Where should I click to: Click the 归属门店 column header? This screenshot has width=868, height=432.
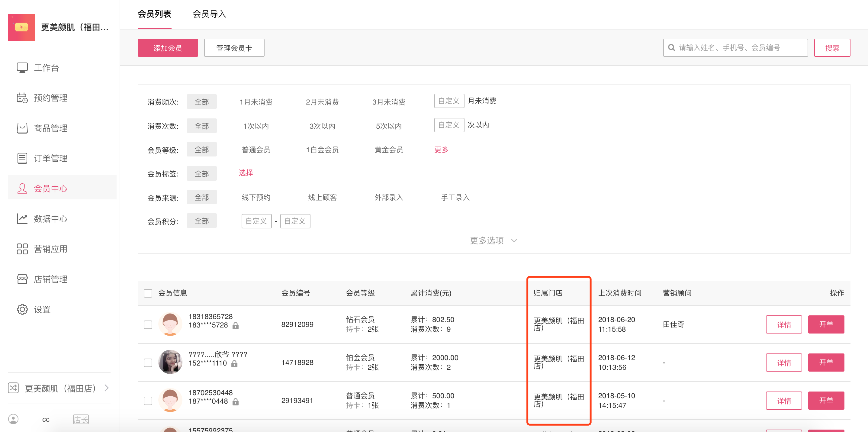[548, 293]
